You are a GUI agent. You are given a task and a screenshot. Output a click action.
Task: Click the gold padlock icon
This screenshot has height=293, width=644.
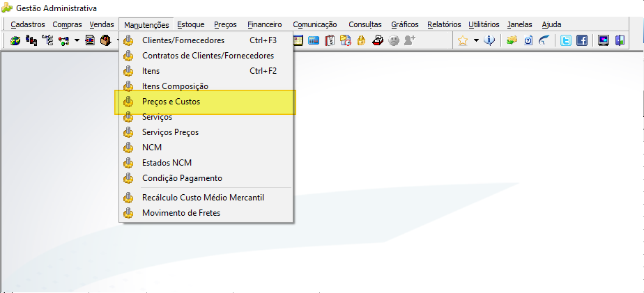362,40
